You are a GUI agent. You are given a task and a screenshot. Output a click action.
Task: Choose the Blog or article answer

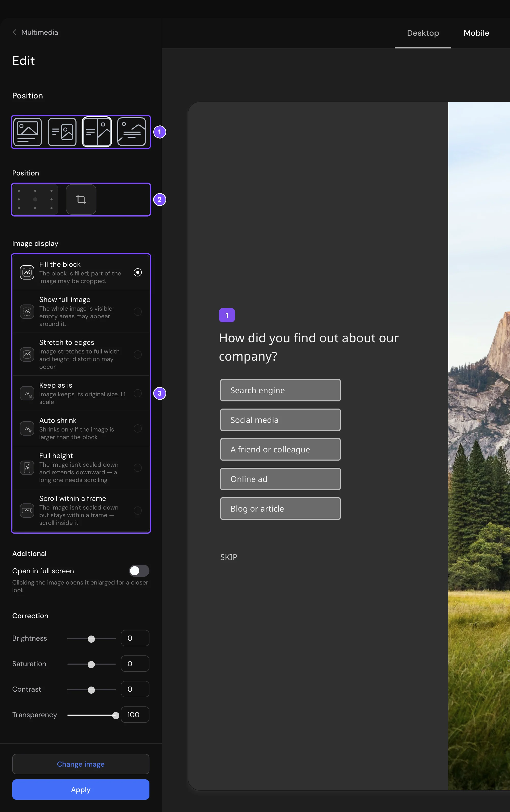point(280,509)
